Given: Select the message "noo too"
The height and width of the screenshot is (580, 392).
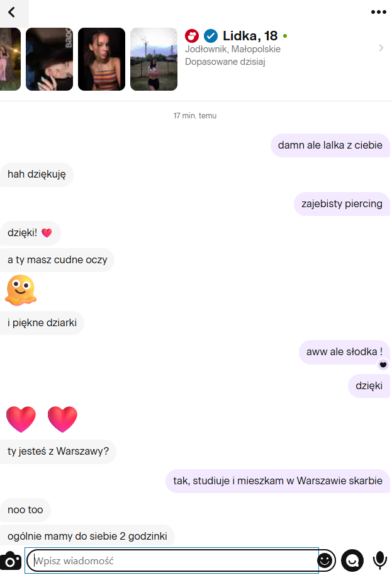Looking at the screenshot, I should 25,510.
